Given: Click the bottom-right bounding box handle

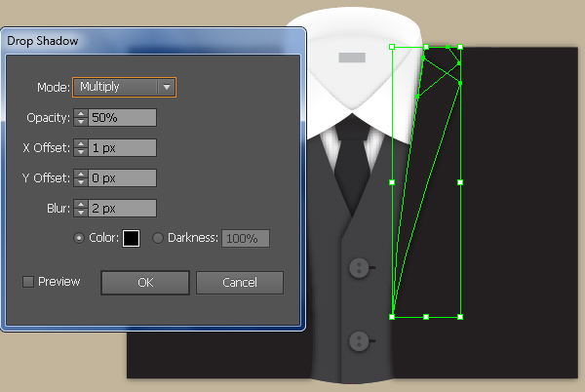Looking at the screenshot, I should [460, 317].
